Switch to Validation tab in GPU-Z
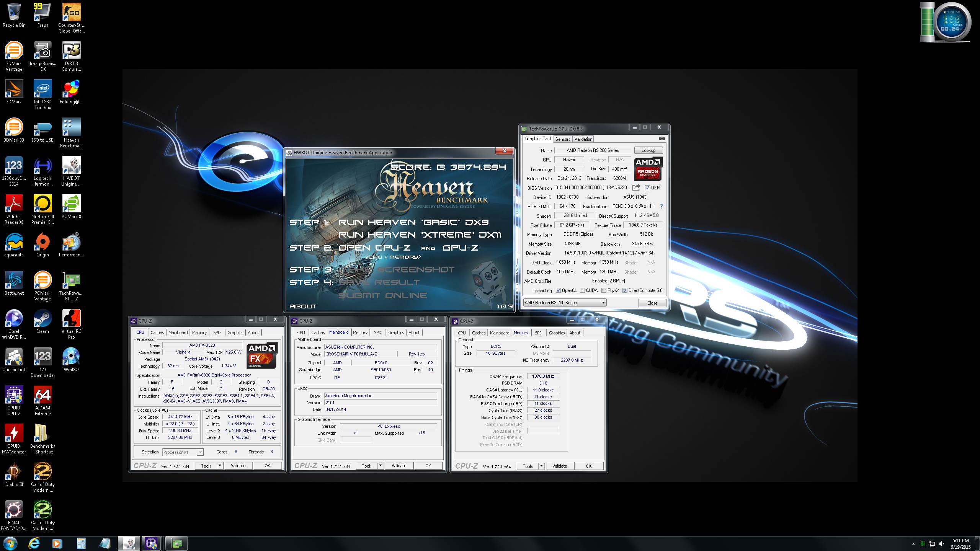This screenshot has width=980, height=551. click(583, 139)
